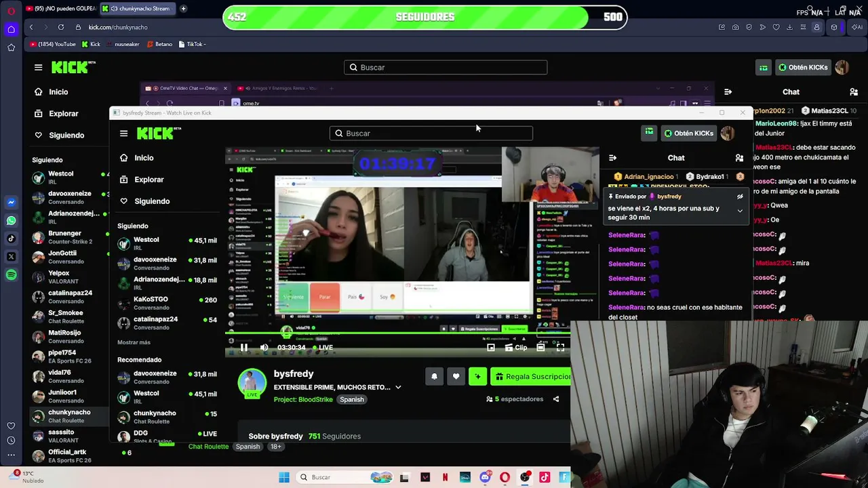
Task: Open the taskbar Buscar search box
Action: [x=343, y=477]
